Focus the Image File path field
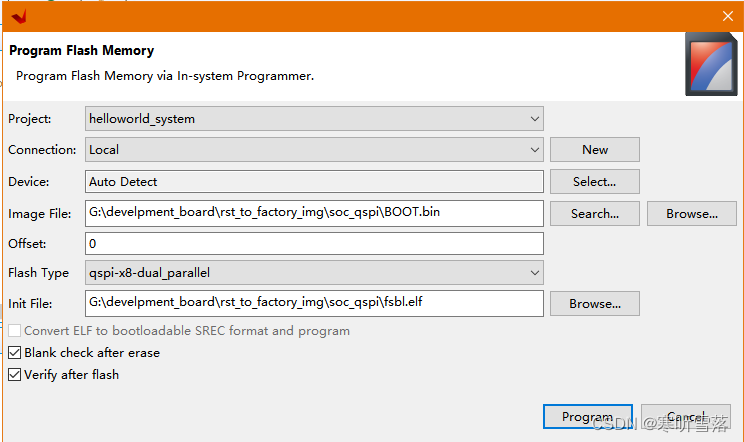This screenshot has width=744, height=442. pyautogui.click(x=314, y=213)
